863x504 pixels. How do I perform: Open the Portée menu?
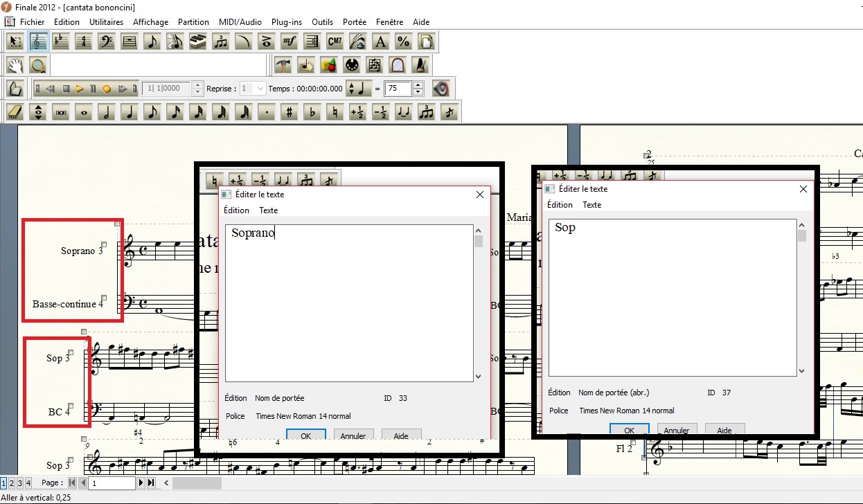click(354, 22)
